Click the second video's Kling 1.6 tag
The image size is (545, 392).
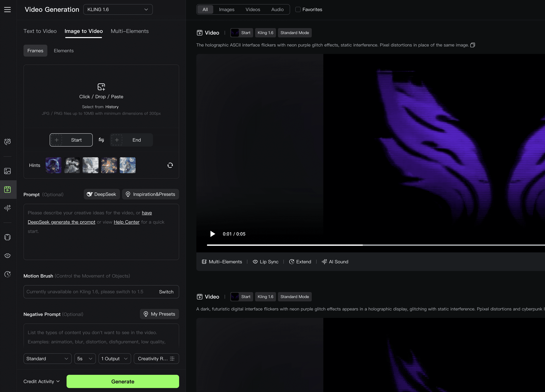click(266, 297)
